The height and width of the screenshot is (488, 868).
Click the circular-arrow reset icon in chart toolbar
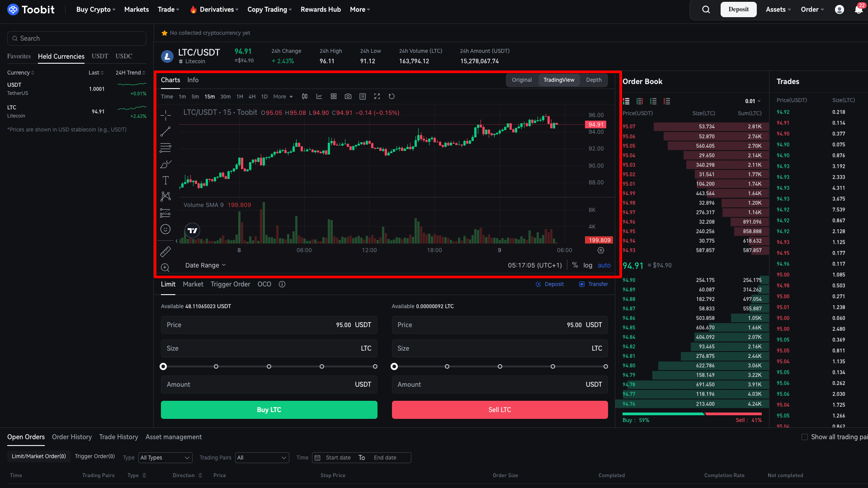[x=392, y=97]
